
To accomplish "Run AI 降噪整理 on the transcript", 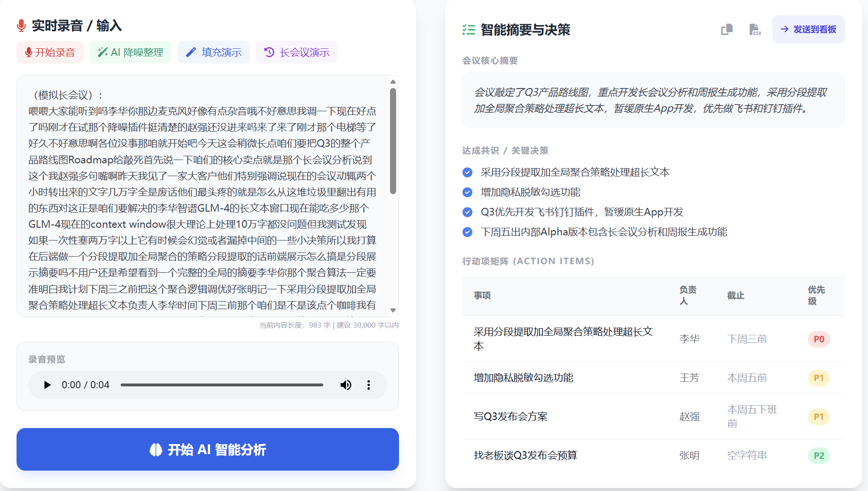I will [131, 52].
